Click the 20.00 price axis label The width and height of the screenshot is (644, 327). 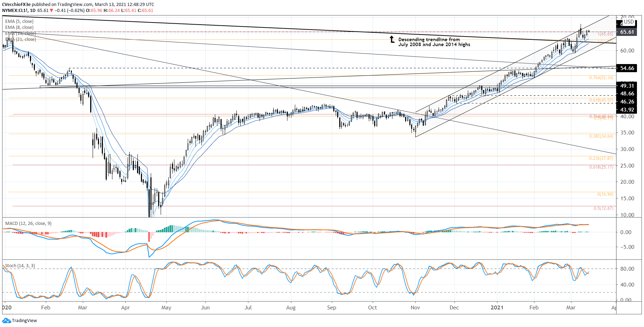pos(627,182)
